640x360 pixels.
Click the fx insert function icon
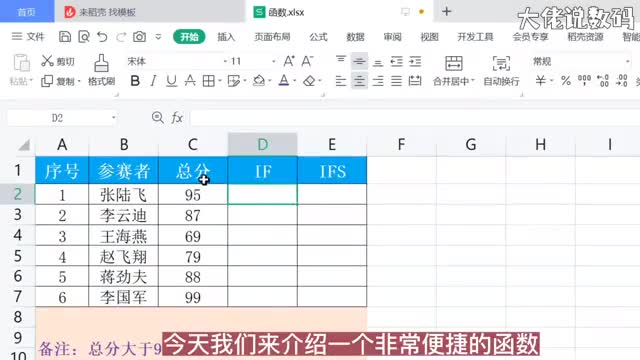(177, 118)
